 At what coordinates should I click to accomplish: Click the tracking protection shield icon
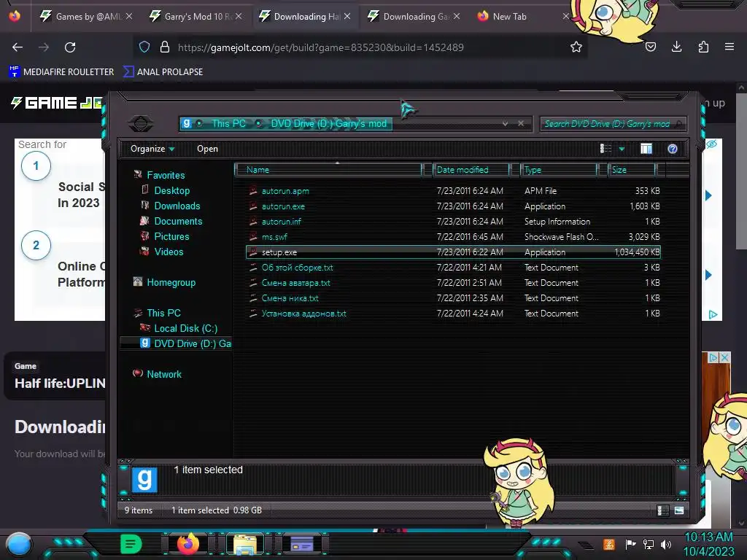144,47
